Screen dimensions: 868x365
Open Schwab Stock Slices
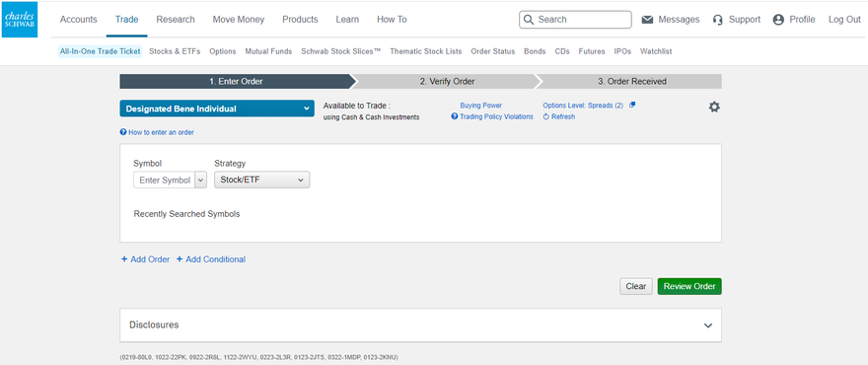341,51
